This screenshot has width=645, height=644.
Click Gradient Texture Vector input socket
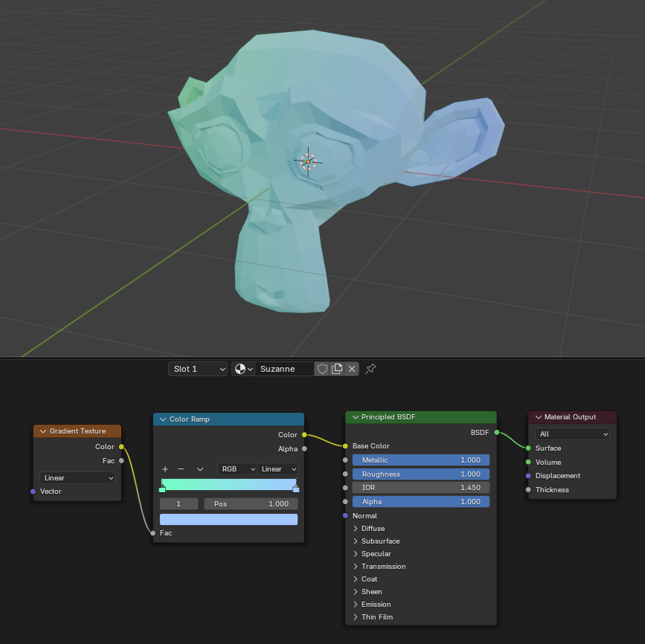pos(33,492)
